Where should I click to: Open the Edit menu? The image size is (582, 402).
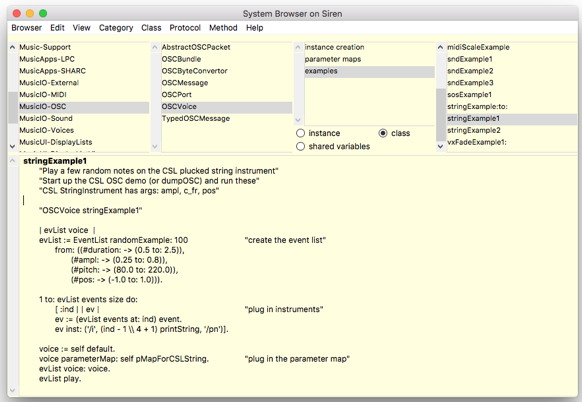(57, 28)
